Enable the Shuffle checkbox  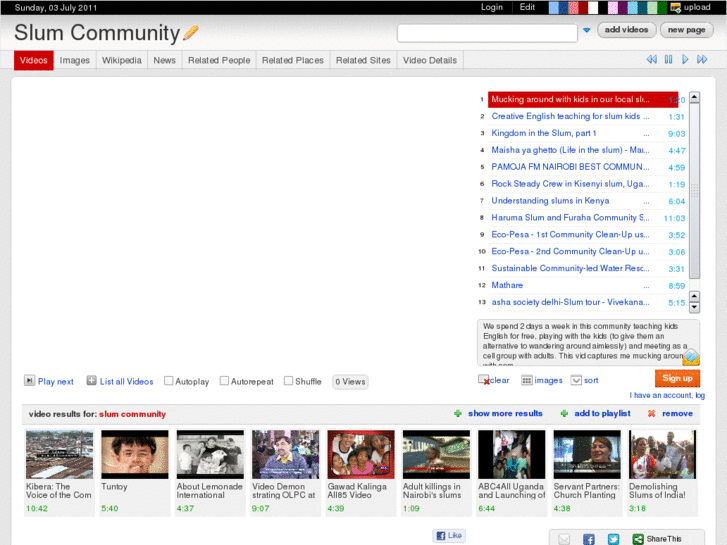pyautogui.click(x=288, y=380)
